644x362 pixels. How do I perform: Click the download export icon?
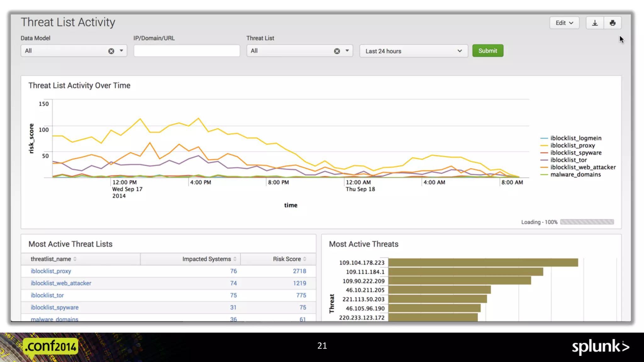point(595,23)
